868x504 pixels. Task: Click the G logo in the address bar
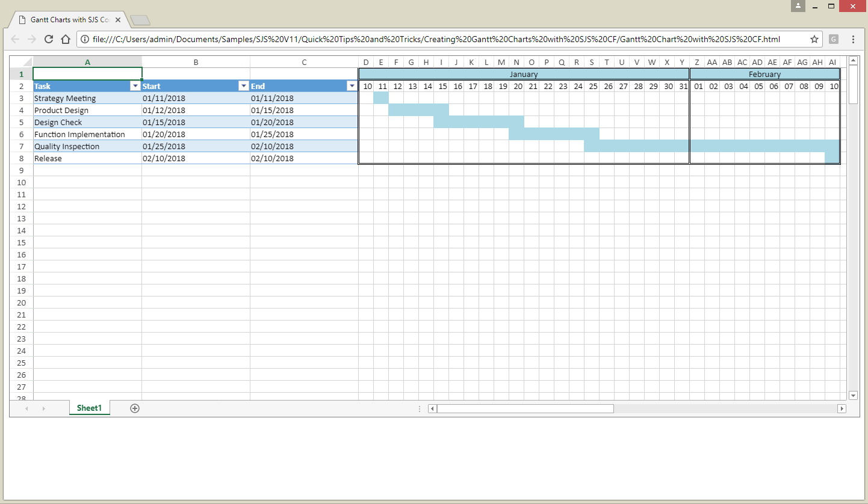[834, 38]
